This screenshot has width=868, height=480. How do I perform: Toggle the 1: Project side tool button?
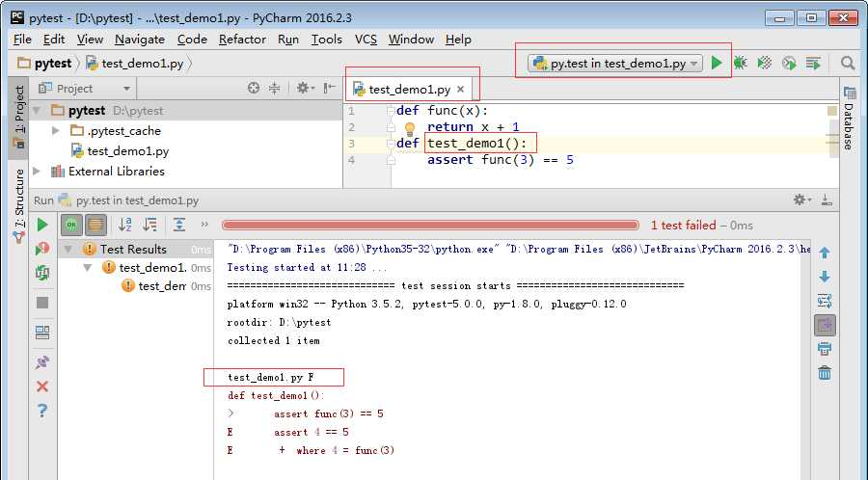(19, 118)
